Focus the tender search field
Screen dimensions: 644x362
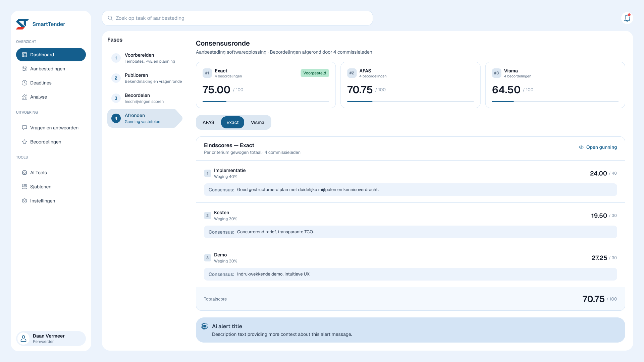click(237, 18)
